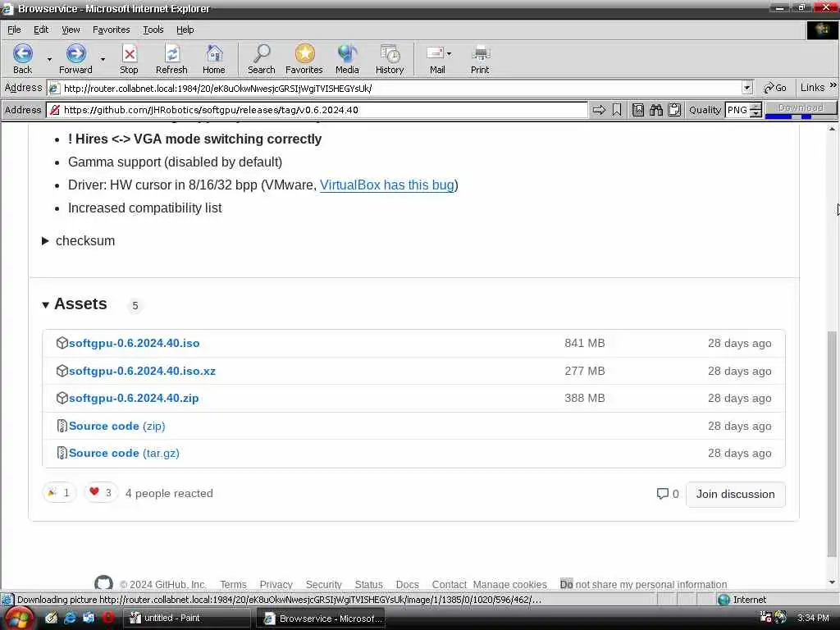
Task: Open the Tools menu
Action: (x=153, y=30)
